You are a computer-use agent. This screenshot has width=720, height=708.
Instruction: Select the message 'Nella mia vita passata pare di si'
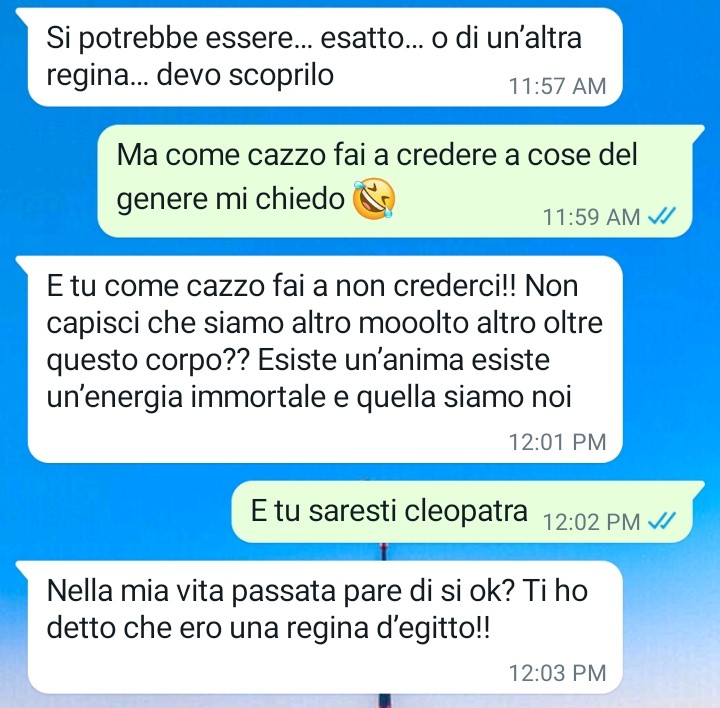coord(325,627)
